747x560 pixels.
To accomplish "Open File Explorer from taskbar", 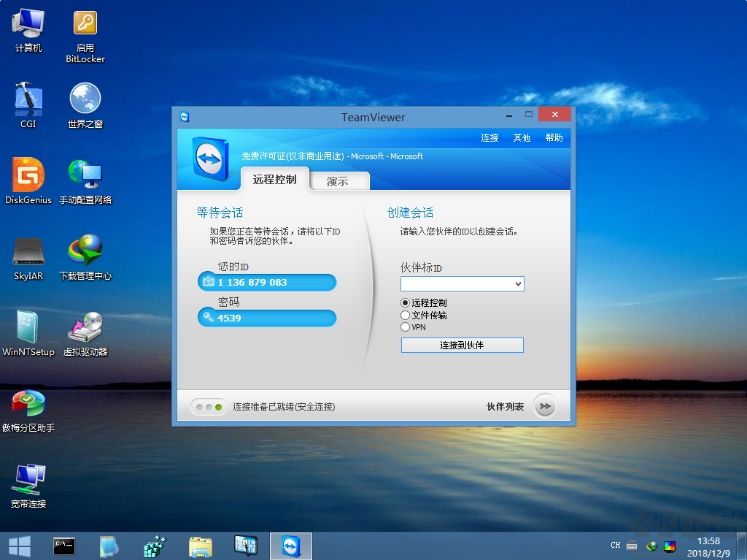I will pos(200,546).
